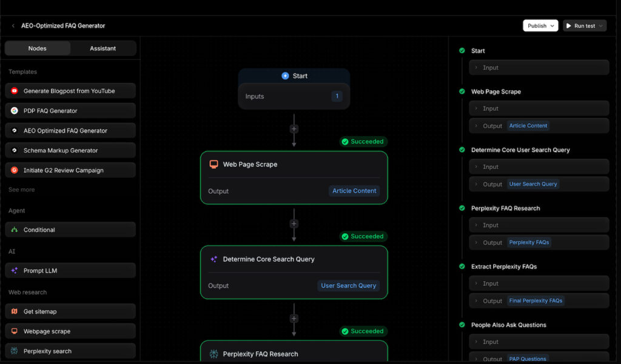
Task: Click the G2 icon for Initiate G2 Review Campaign
Action: click(x=15, y=170)
